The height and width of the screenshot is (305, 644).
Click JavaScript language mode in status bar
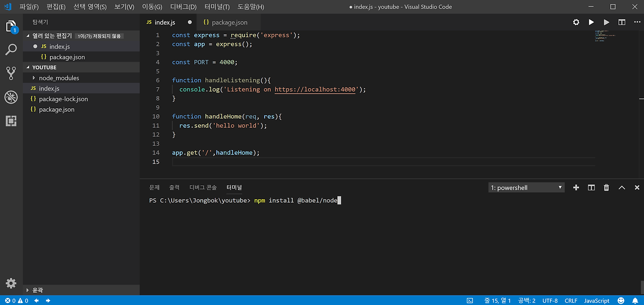pos(596,300)
